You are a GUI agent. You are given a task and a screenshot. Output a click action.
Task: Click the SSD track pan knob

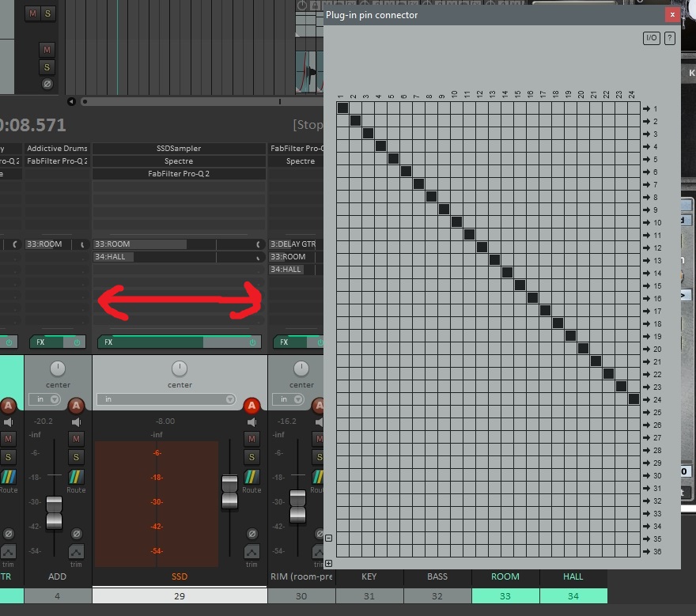(x=180, y=368)
